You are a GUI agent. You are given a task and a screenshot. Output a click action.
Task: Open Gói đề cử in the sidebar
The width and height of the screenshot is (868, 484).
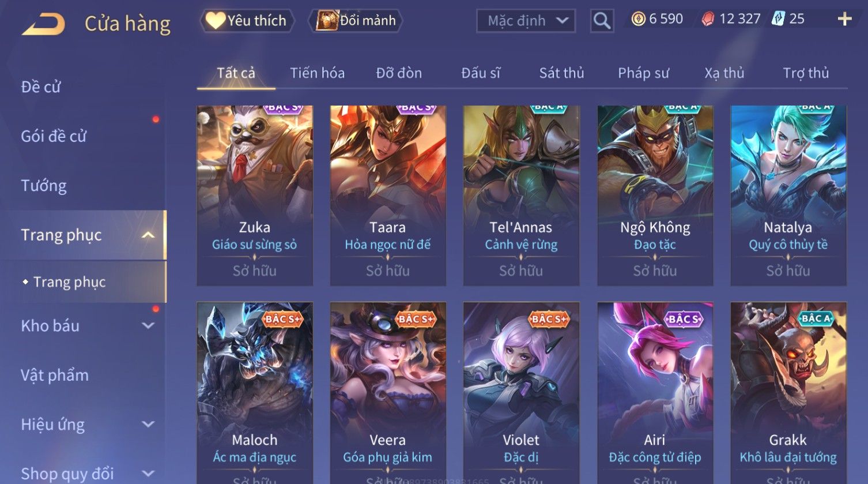click(x=54, y=137)
